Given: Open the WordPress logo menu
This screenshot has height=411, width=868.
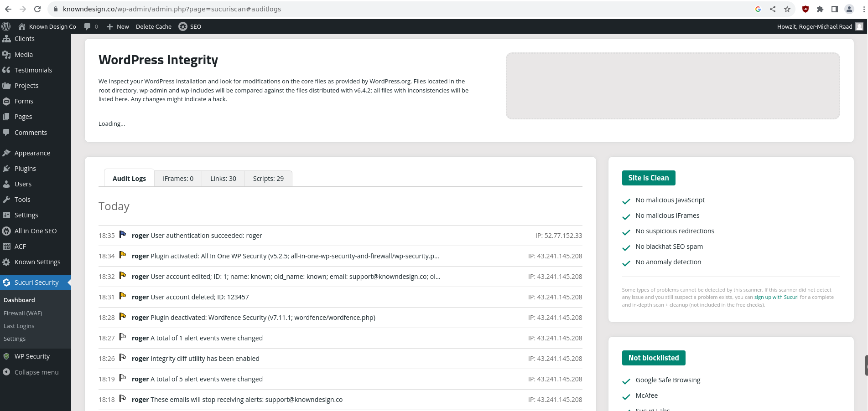Looking at the screenshot, I should coord(6,26).
